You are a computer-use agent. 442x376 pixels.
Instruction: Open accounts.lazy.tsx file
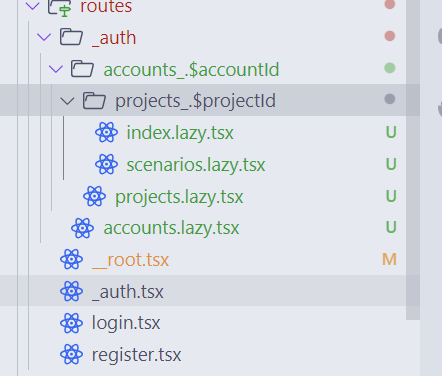click(x=171, y=228)
